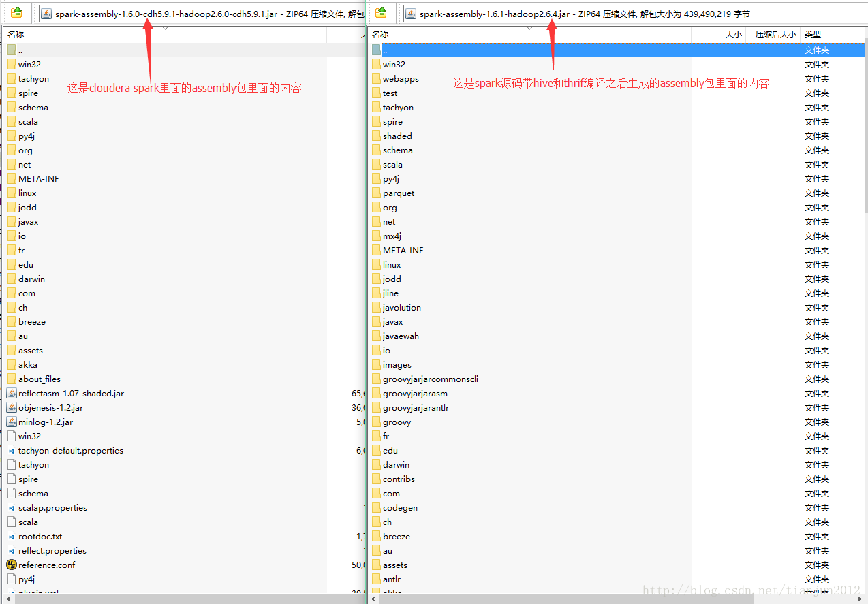Select the javaewah folder icon
This screenshot has width=868, height=604.
tap(376, 336)
